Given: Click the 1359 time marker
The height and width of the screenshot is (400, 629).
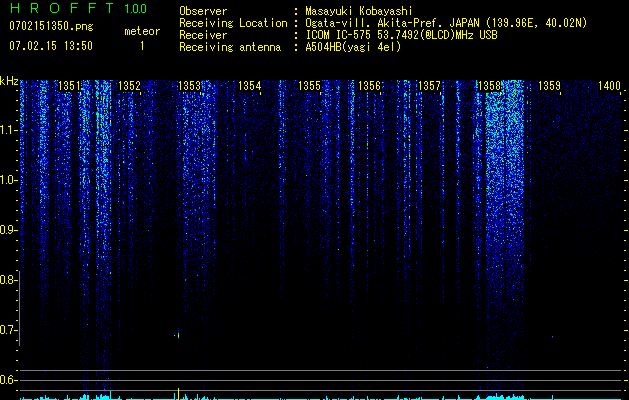Looking at the screenshot, I should click(x=550, y=85).
